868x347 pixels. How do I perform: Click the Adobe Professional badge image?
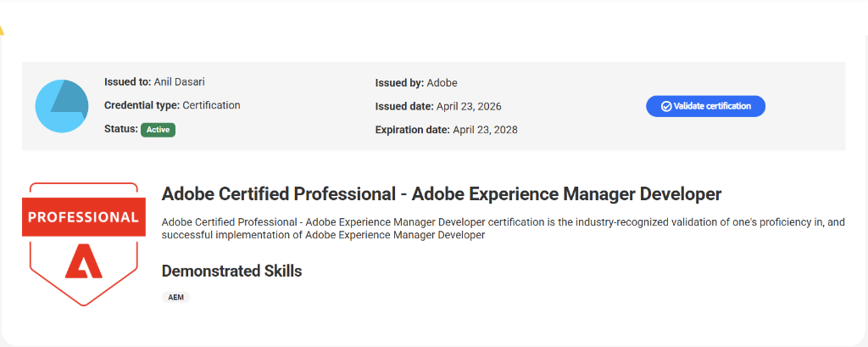84,243
